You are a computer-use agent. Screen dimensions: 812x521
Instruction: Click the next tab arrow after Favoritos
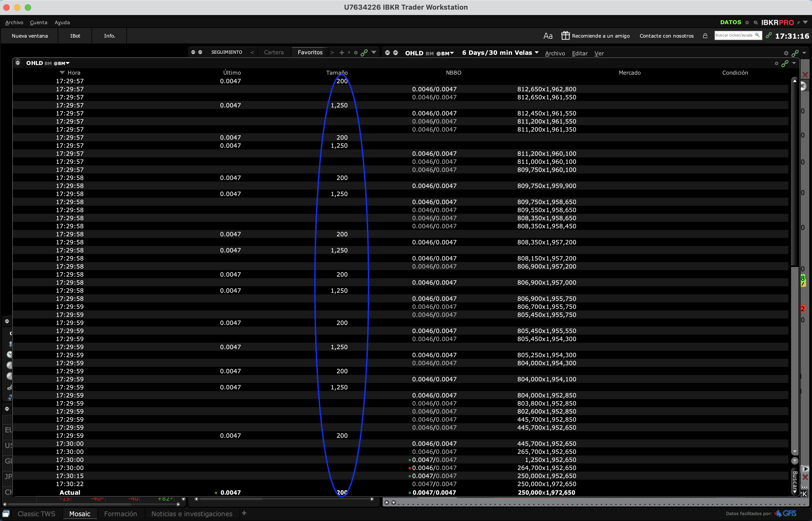pyautogui.click(x=332, y=52)
